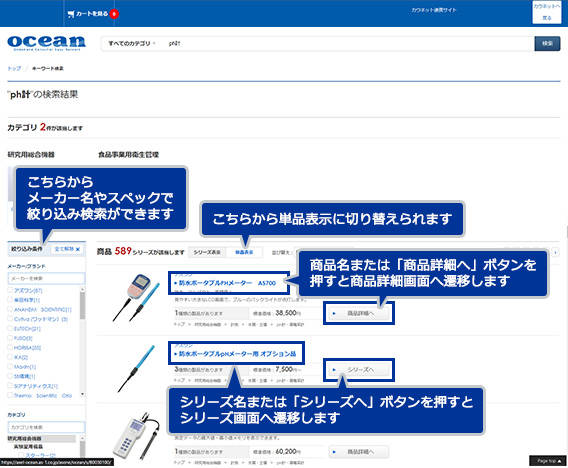Open the すべてのカテゴリ dropdown
The image size is (568, 468).
point(132,43)
